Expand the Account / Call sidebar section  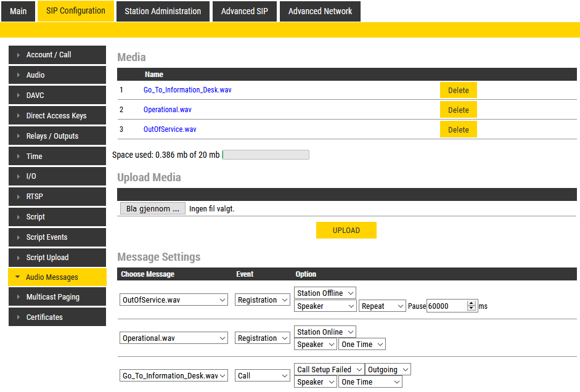coord(57,55)
